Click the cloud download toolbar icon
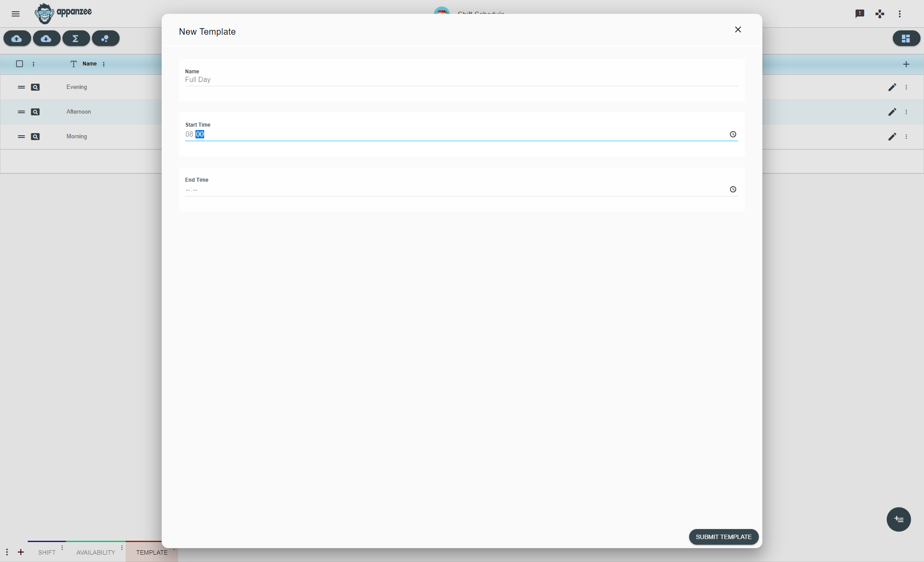Viewport: 924px width, 562px height. point(46,39)
